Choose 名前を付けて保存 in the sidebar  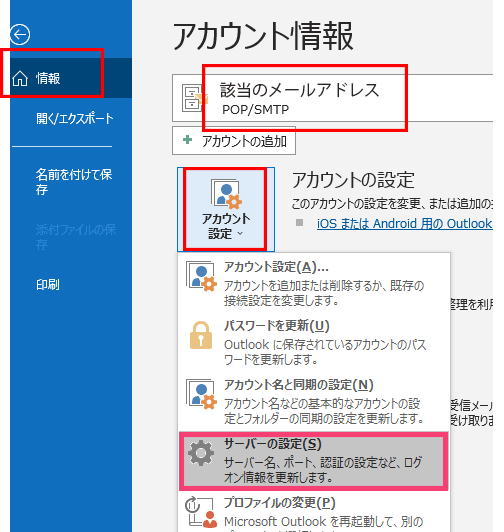pos(74,182)
